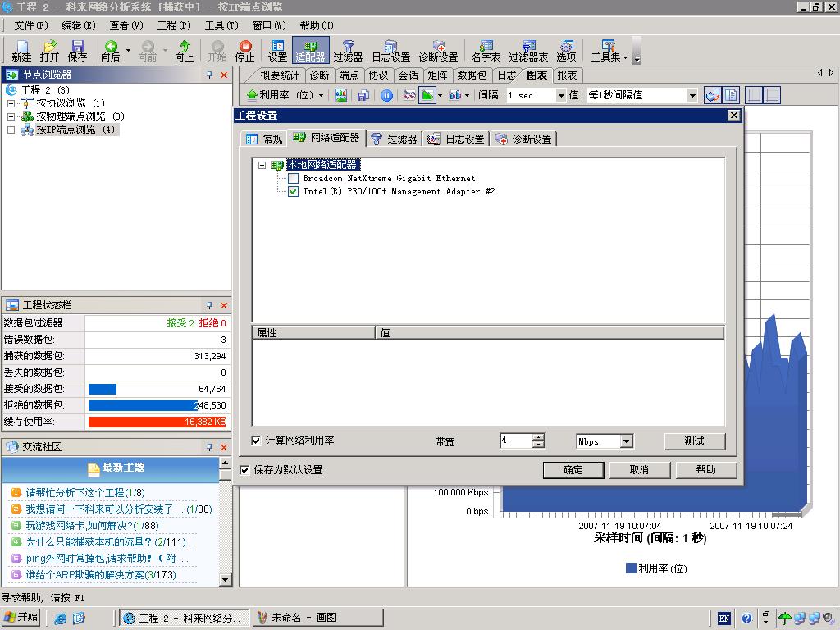Click the 打开 (Open) toolbar icon
Screen dimensions: 840x630
point(49,51)
